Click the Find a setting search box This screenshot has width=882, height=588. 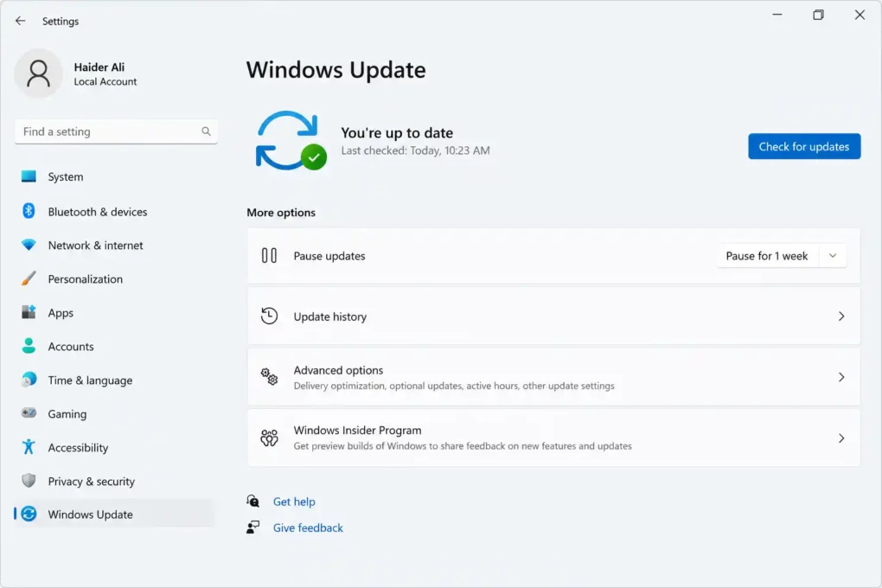(x=116, y=131)
